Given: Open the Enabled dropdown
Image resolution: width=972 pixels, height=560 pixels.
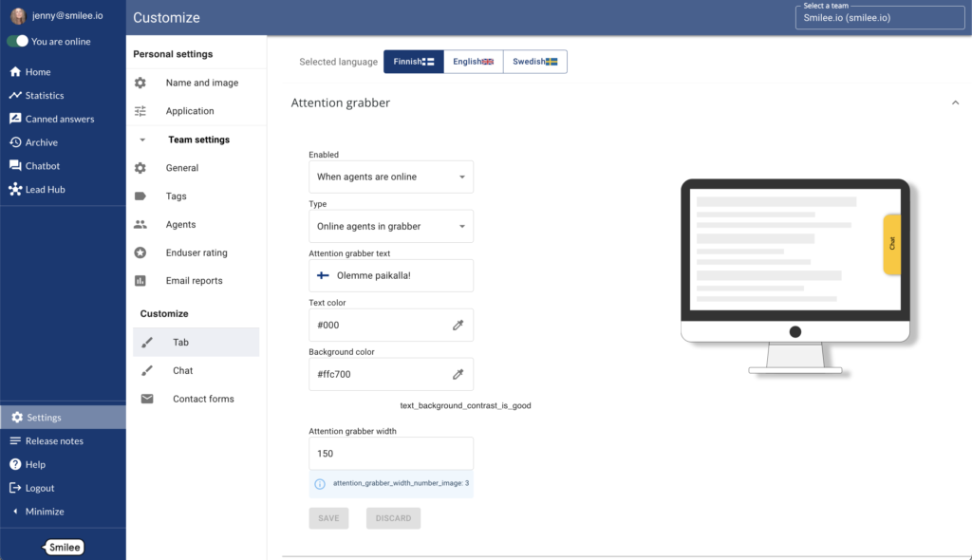Looking at the screenshot, I should [391, 177].
